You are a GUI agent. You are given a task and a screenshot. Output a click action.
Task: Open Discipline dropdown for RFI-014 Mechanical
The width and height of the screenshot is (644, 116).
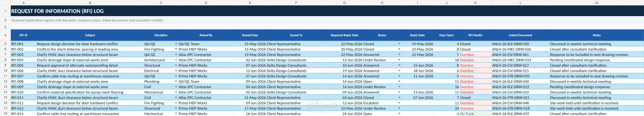click(x=176, y=114)
